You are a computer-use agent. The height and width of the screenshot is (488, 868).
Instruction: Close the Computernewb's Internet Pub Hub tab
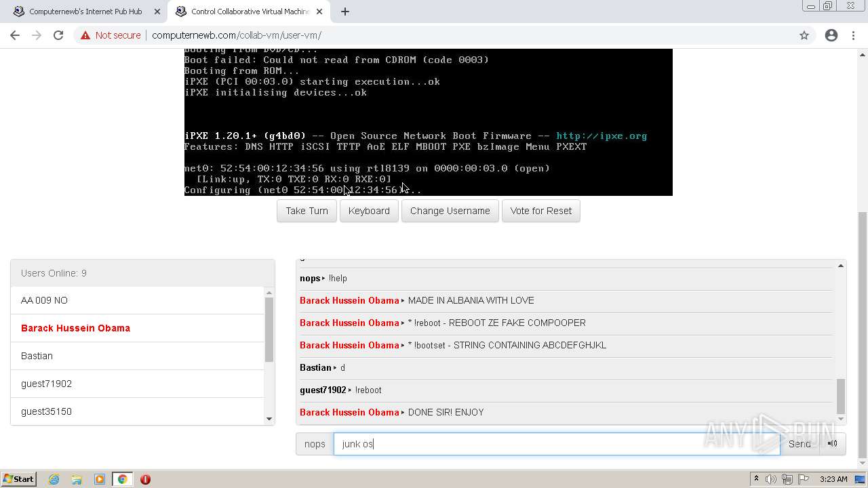(x=157, y=12)
